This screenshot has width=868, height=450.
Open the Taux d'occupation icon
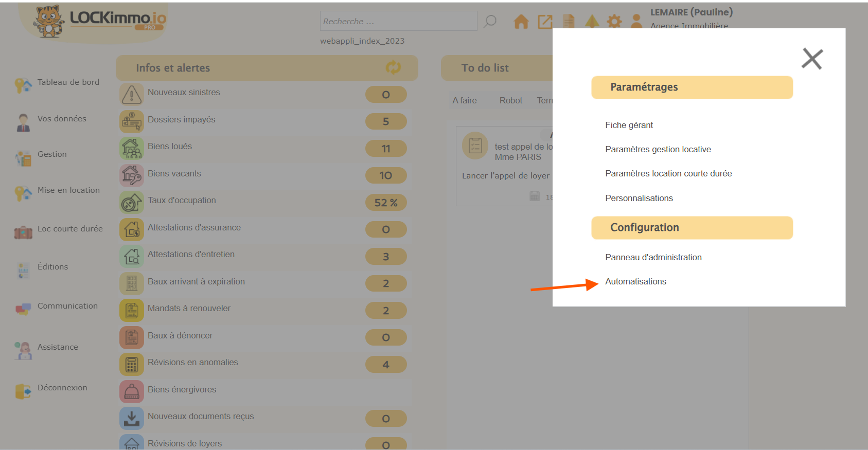pyautogui.click(x=132, y=203)
